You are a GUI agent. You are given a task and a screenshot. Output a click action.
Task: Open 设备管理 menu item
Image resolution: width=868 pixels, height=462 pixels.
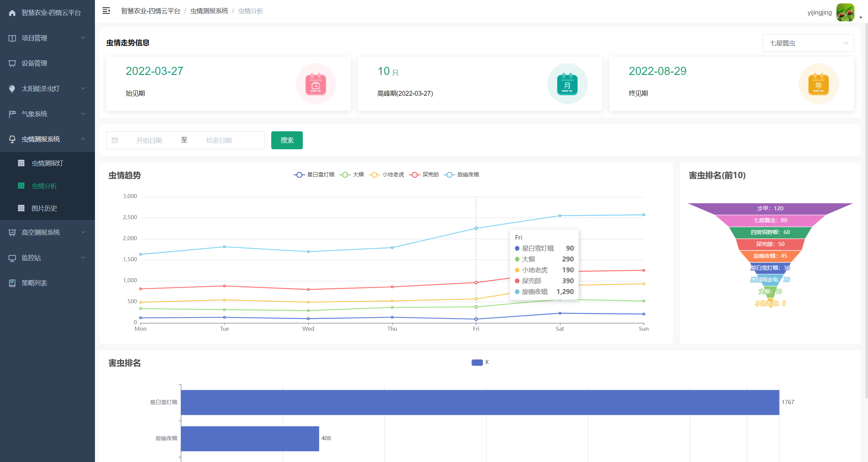47,63
